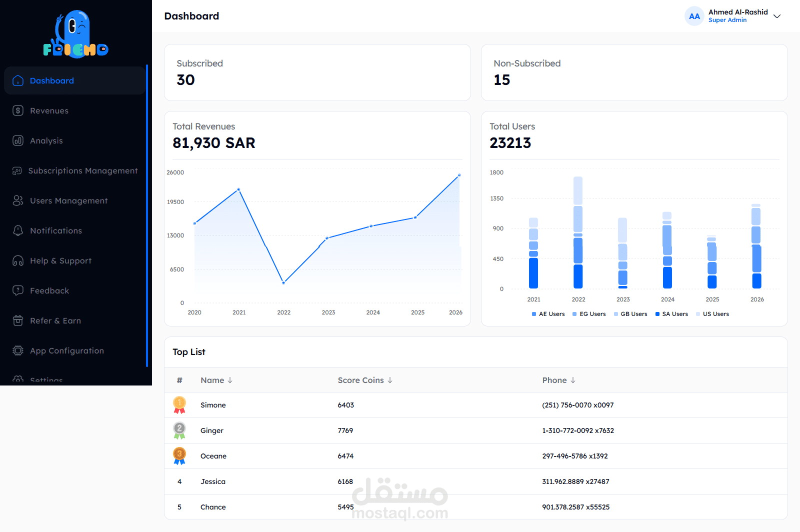Click the 2026 stacked bar in users chart
Image resolution: width=800 pixels, height=532 pixels.
coord(756,246)
